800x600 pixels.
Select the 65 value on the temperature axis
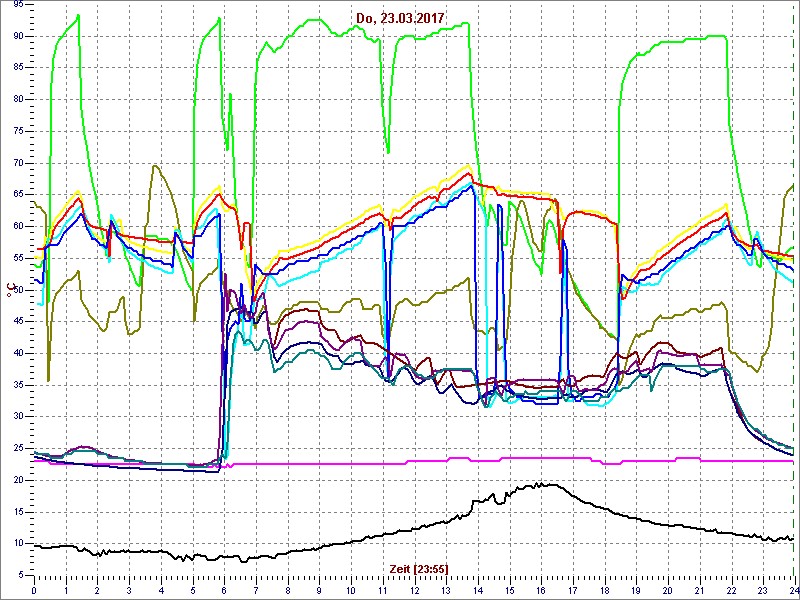(x=17, y=195)
